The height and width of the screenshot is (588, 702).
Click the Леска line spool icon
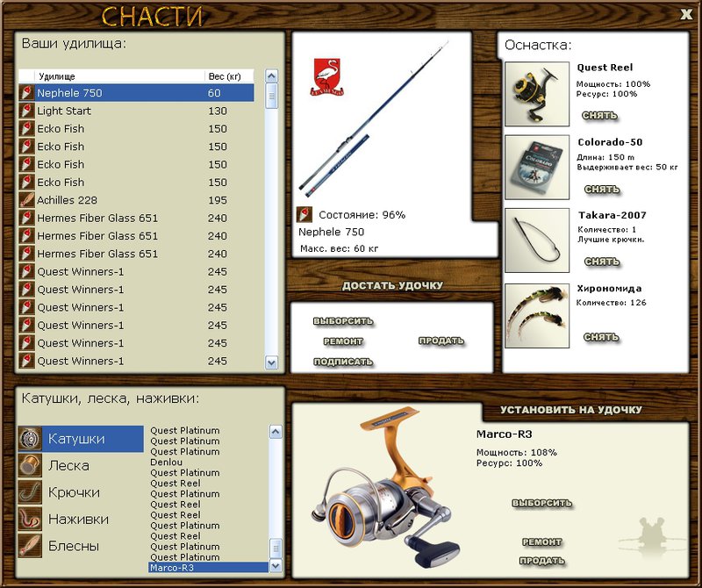[x=30, y=465]
